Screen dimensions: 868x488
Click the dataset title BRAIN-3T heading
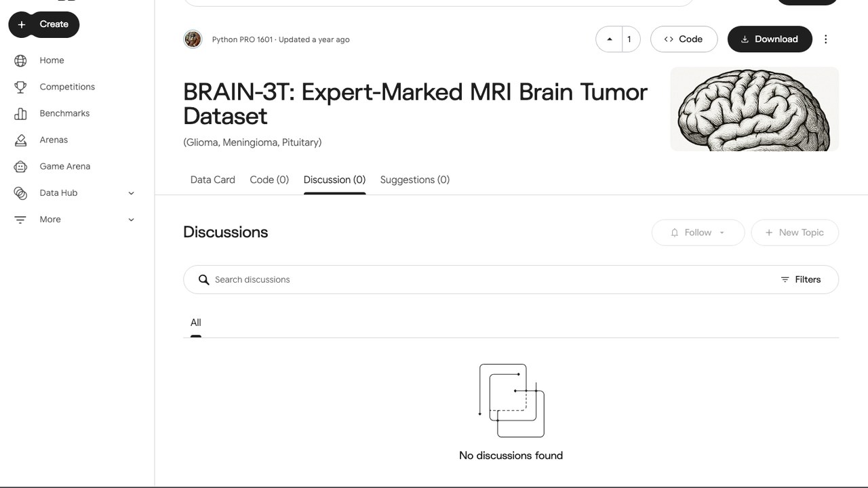(x=415, y=104)
